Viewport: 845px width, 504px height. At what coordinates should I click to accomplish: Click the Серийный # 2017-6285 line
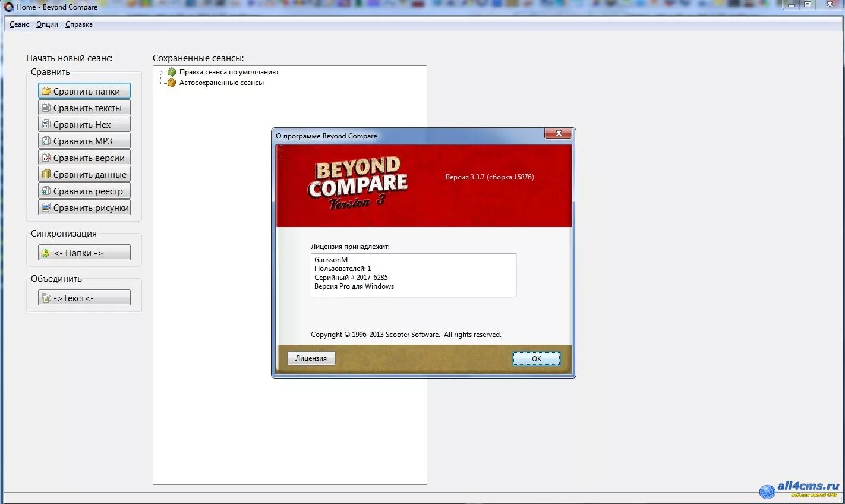coord(351,278)
